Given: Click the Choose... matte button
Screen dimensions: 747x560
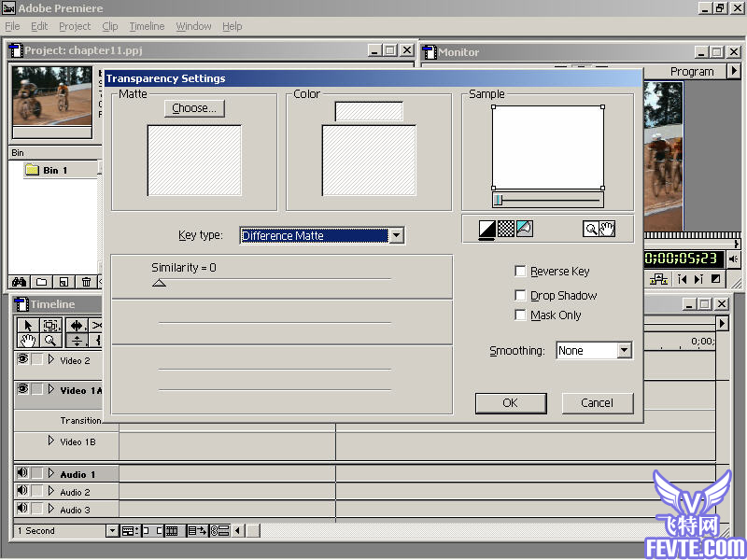Looking at the screenshot, I should click(x=194, y=108).
